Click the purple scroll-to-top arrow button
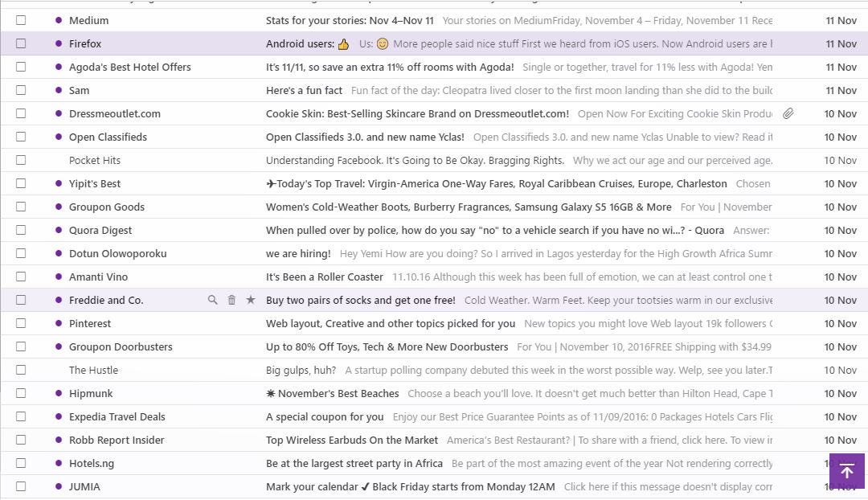This screenshot has height=500, width=868. 847,471
